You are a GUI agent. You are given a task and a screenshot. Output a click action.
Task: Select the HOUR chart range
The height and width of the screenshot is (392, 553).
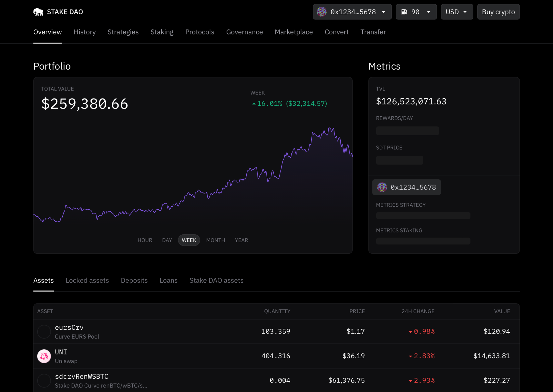(x=145, y=240)
